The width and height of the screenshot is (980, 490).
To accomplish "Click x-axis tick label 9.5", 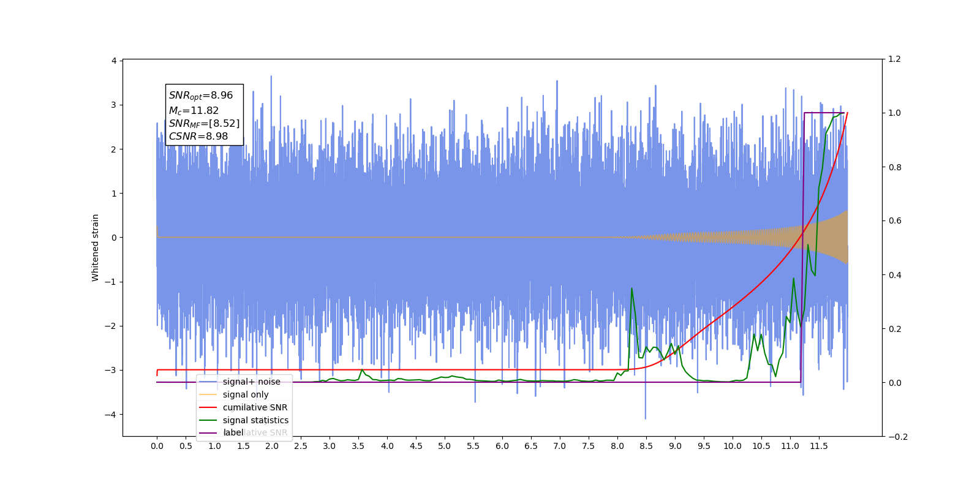I will point(704,446).
